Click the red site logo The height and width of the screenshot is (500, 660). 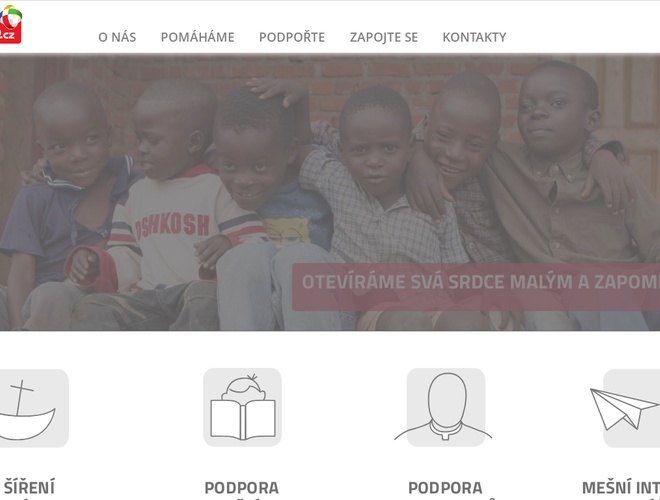11,24
